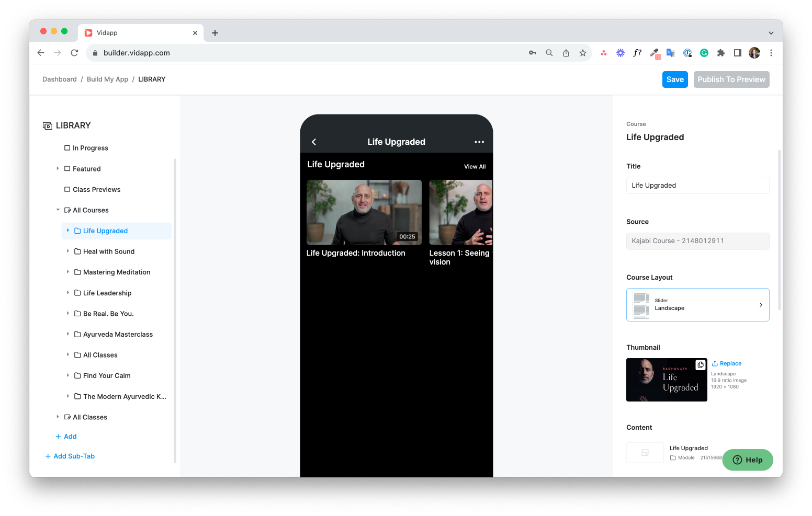Tap the back arrow in phone preview
This screenshot has width=812, height=516.
[x=314, y=142]
